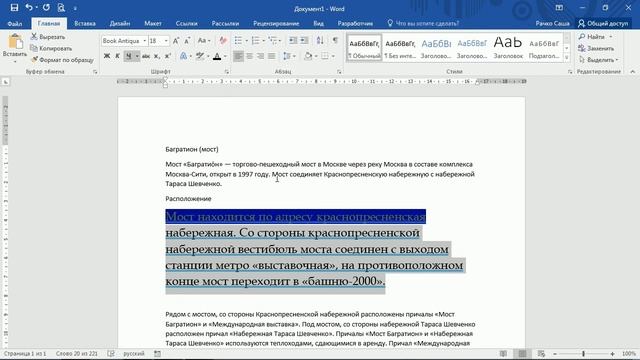The width and height of the screenshot is (640, 360).
Task: Apply multilevel list
Action: click(x=273, y=40)
